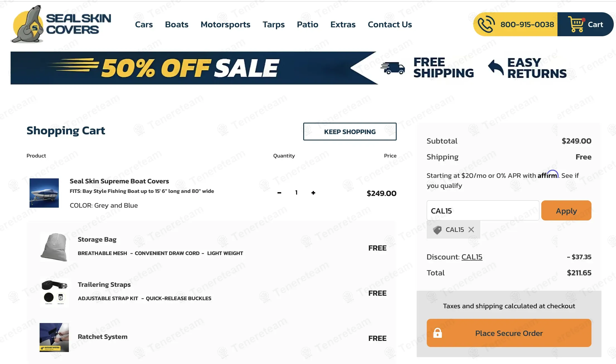Decrease boat cover quantity with minus
This screenshot has height=364, width=616.
(x=279, y=193)
